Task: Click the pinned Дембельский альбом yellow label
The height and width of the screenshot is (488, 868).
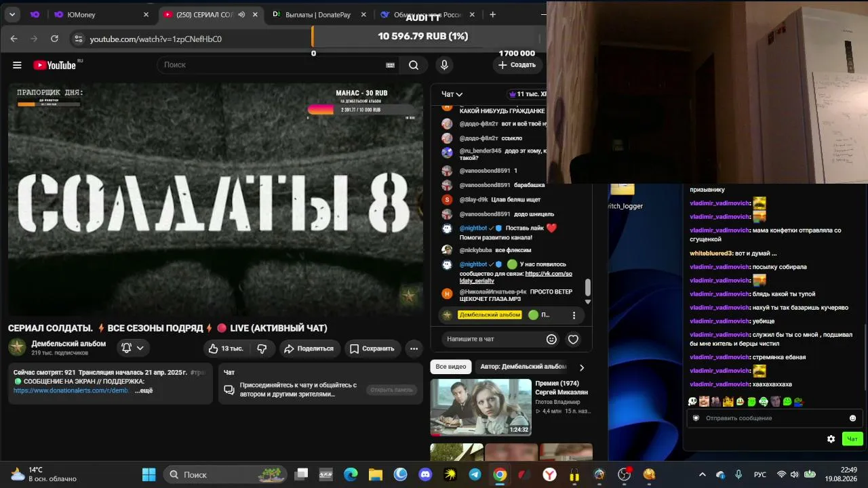Action: [x=490, y=315]
